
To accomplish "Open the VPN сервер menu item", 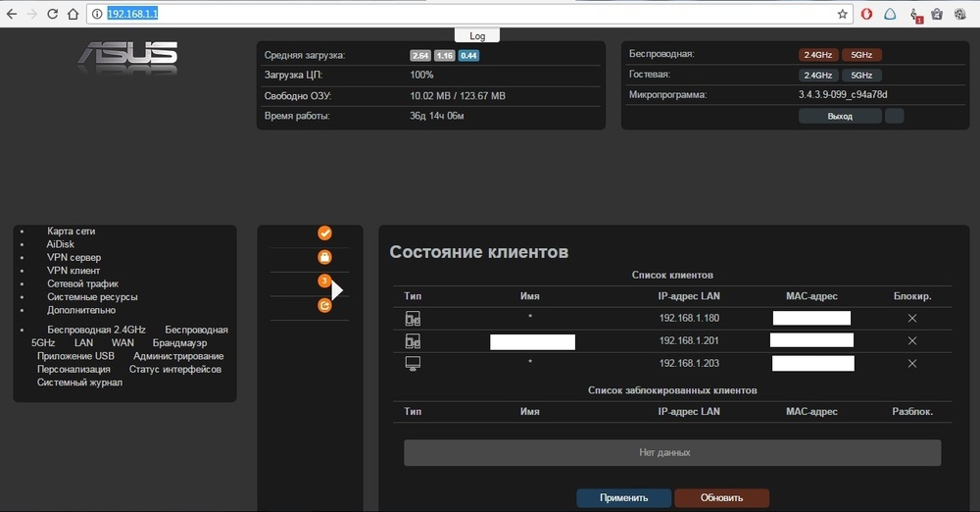I will point(73,257).
